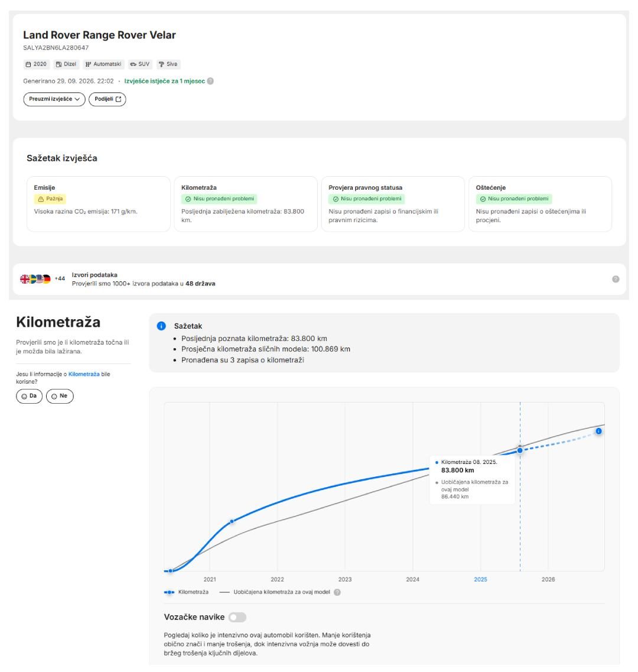Click the 2025 axis label
This screenshot has height=672, width=638.
[x=480, y=579]
